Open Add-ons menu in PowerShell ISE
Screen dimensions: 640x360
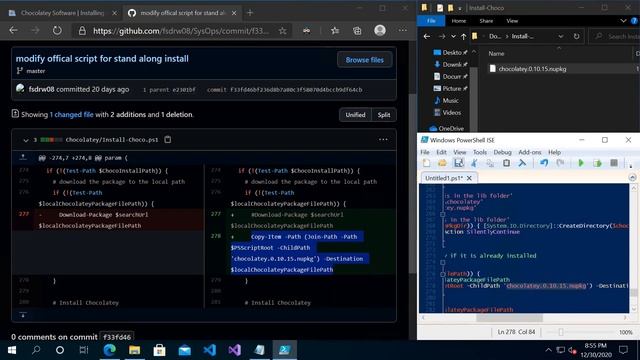529,152
